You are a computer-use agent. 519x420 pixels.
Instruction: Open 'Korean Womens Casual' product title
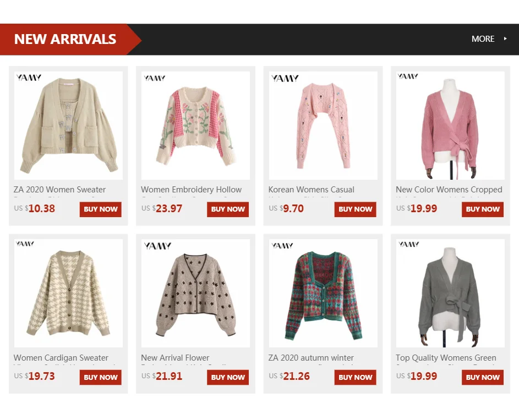click(312, 190)
